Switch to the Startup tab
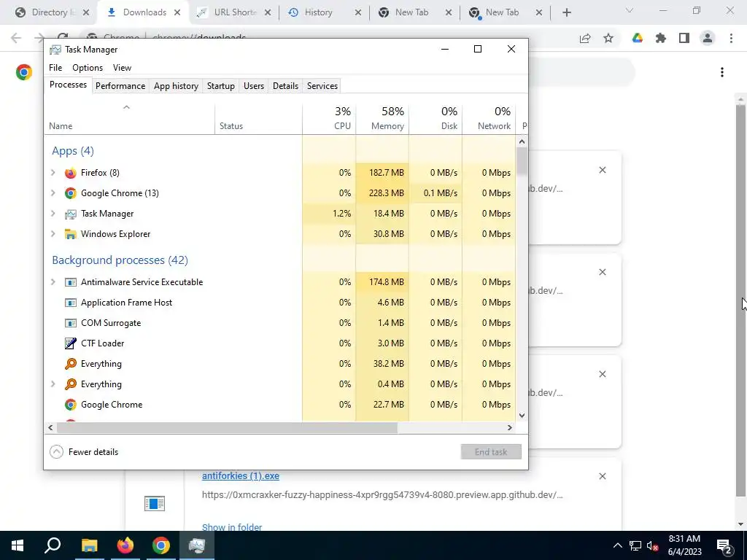This screenshot has width=747, height=560. [x=220, y=86]
